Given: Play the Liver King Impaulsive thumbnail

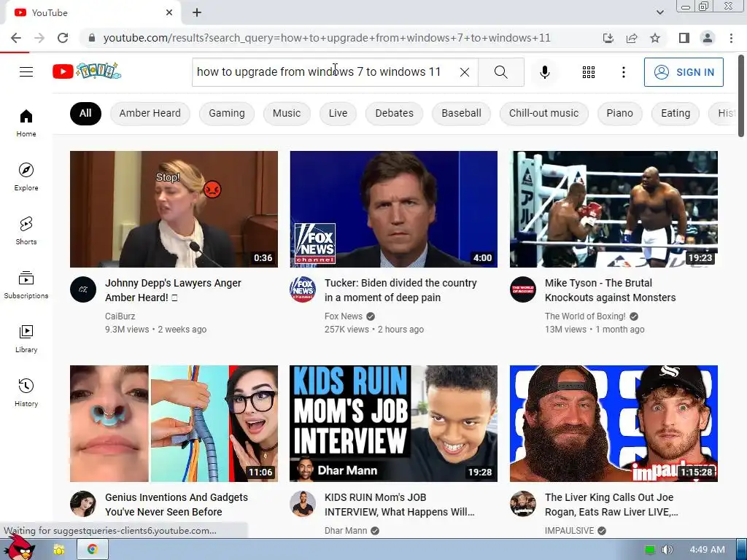Looking at the screenshot, I should coord(614,424).
